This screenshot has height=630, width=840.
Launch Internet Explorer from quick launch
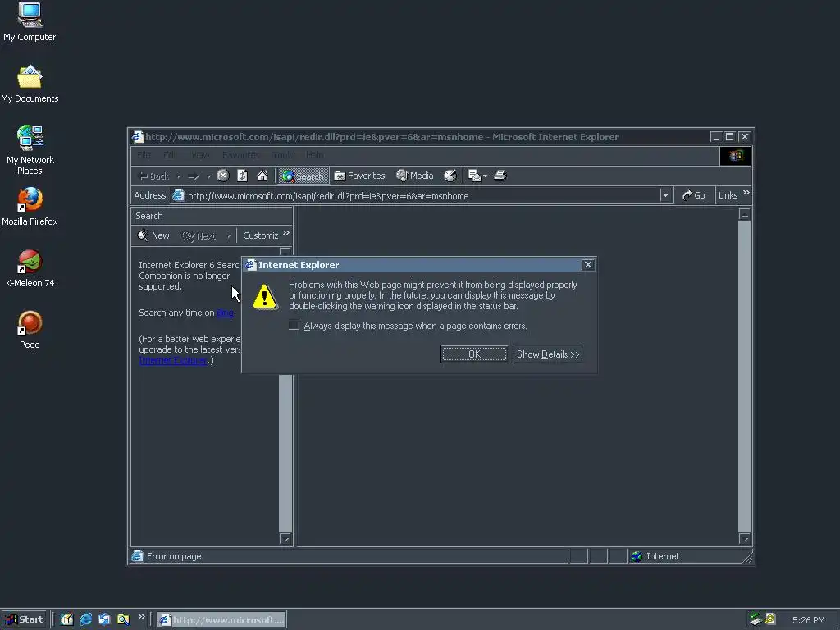pos(85,619)
